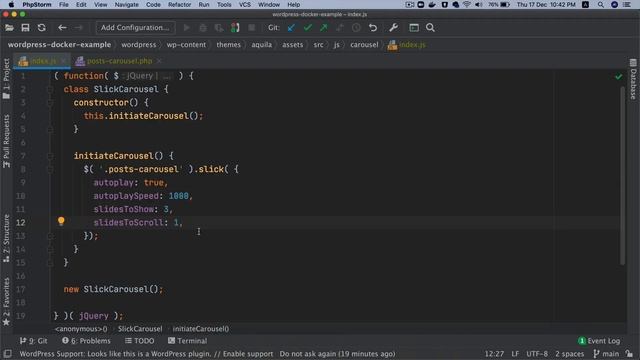
Task: Show Git history clock icon
Action: pyautogui.click(x=356, y=28)
